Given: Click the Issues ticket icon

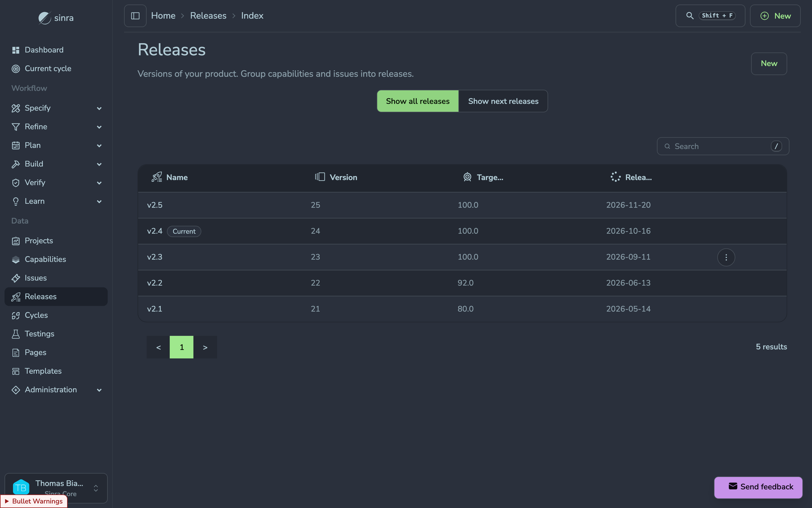Looking at the screenshot, I should pos(16,278).
